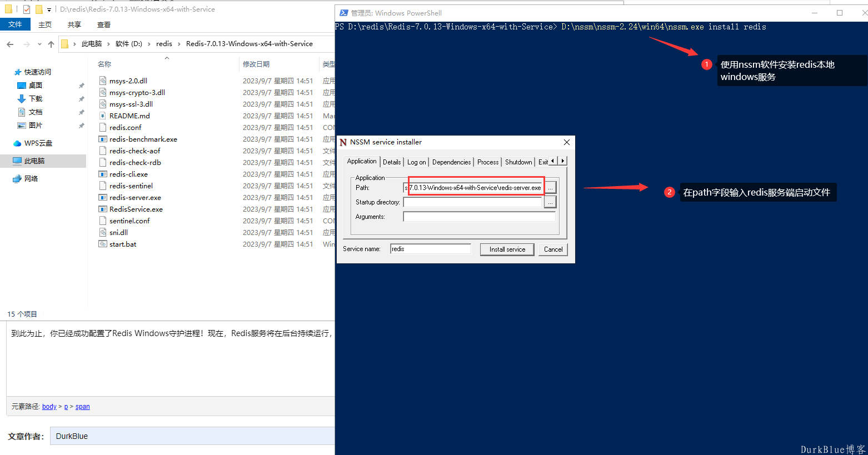Click the Path input field in NSSM
868x455 pixels.
[473, 188]
